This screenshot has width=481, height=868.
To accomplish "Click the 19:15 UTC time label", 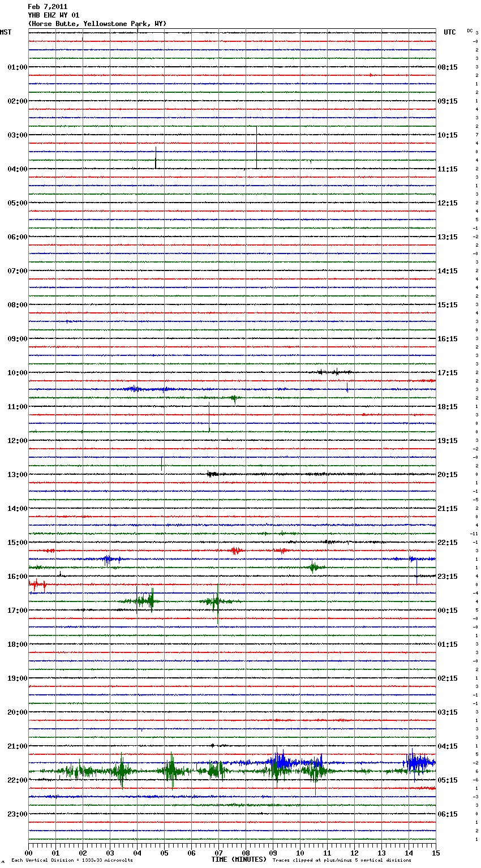I will (448, 441).
